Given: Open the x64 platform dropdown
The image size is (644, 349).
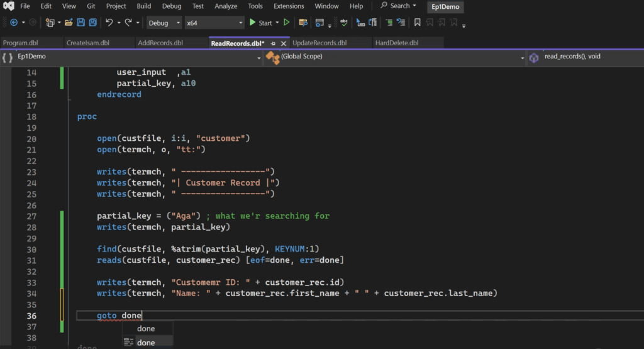Looking at the screenshot, I should click(x=214, y=23).
